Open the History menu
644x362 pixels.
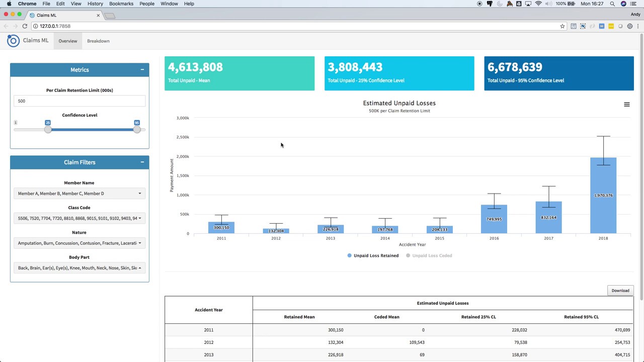(95, 4)
